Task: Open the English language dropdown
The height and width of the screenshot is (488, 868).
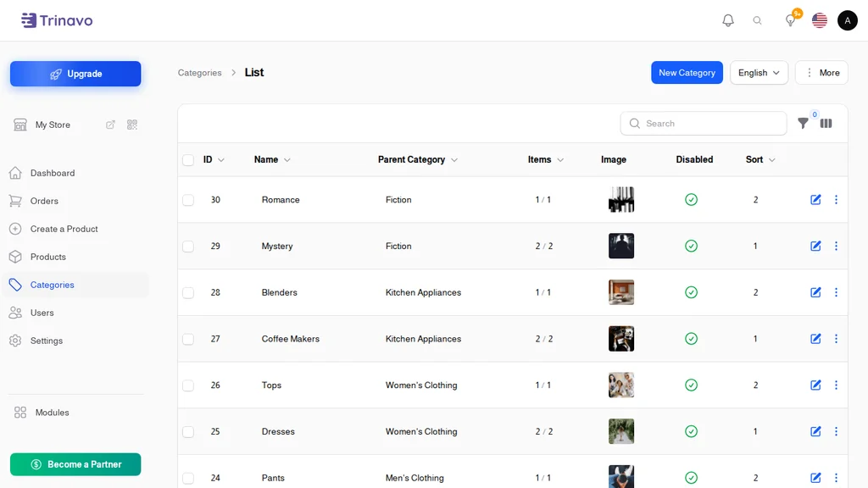Action: tap(759, 73)
